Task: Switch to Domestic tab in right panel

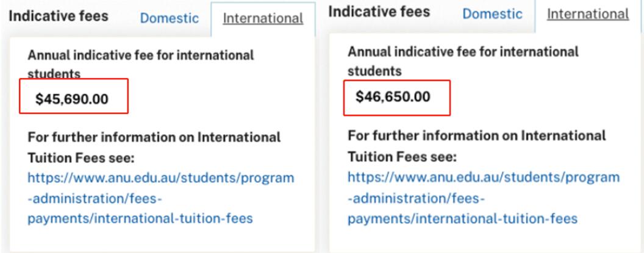Action: coord(492,13)
